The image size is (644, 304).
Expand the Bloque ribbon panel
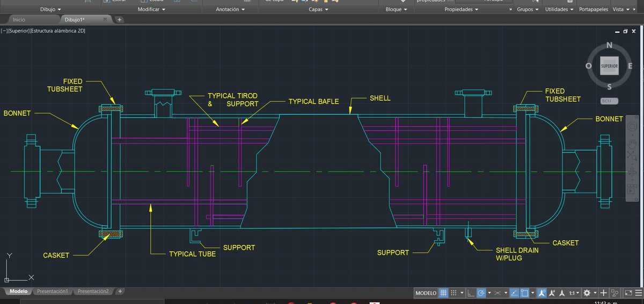(x=397, y=10)
